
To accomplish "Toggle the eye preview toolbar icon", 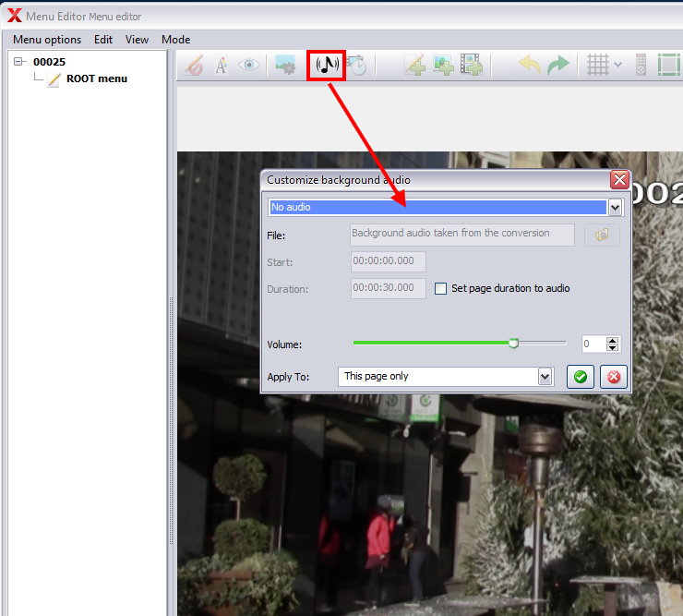I will coord(248,66).
